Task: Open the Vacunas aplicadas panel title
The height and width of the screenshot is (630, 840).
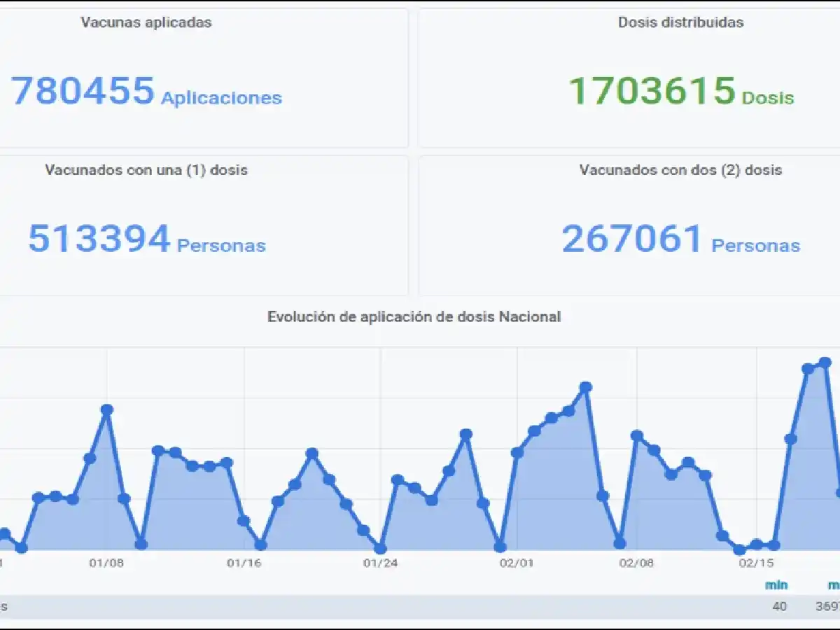Action: point(145,22)
